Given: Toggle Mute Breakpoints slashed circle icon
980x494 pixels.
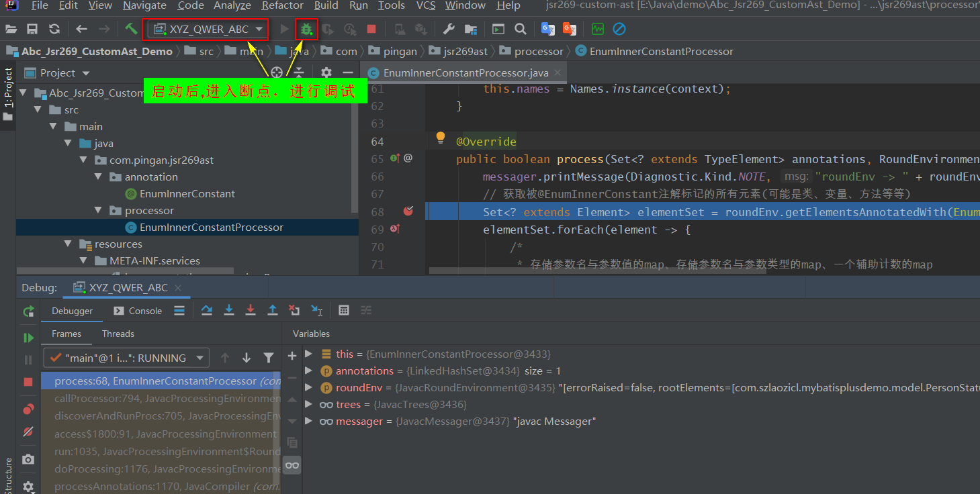Looking at the screenshot, I should [x=28, y=432].
